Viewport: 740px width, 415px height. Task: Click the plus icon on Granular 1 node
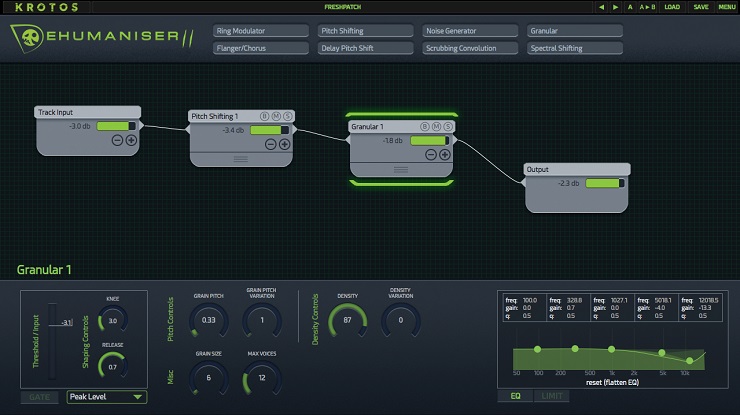(446, 155)
